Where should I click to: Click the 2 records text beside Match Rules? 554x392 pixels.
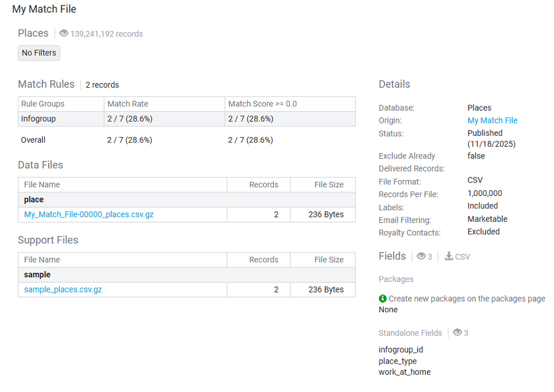pos(102,85)
